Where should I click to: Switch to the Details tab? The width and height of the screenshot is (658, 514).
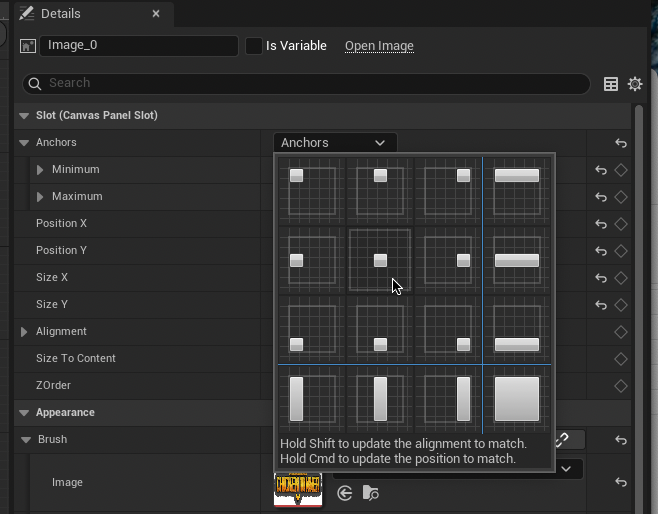tap(62, 14)
